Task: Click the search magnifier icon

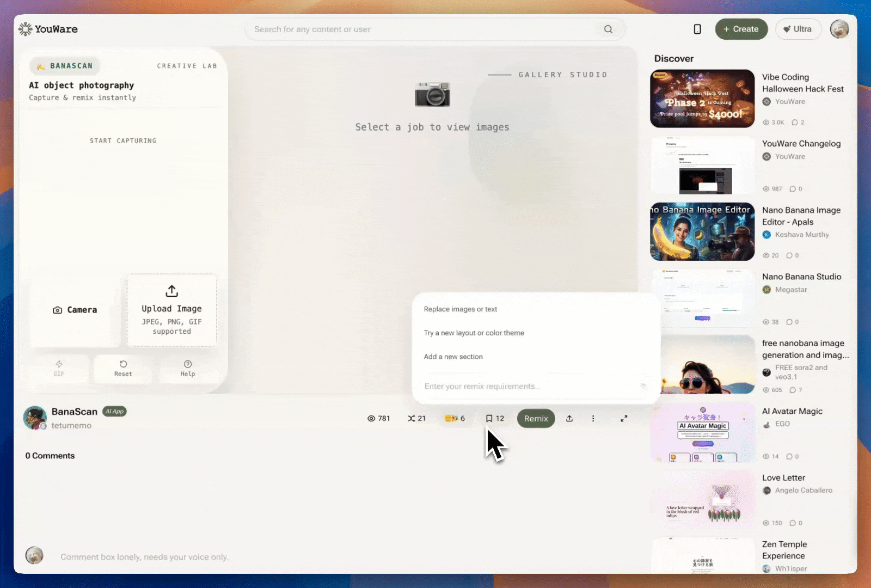Action: click(x=608, y=29)
